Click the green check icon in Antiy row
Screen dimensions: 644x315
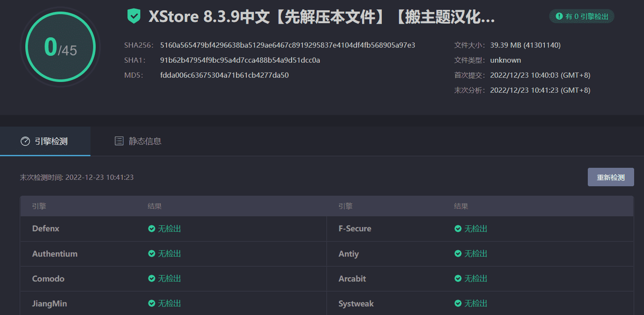point(458,254)
